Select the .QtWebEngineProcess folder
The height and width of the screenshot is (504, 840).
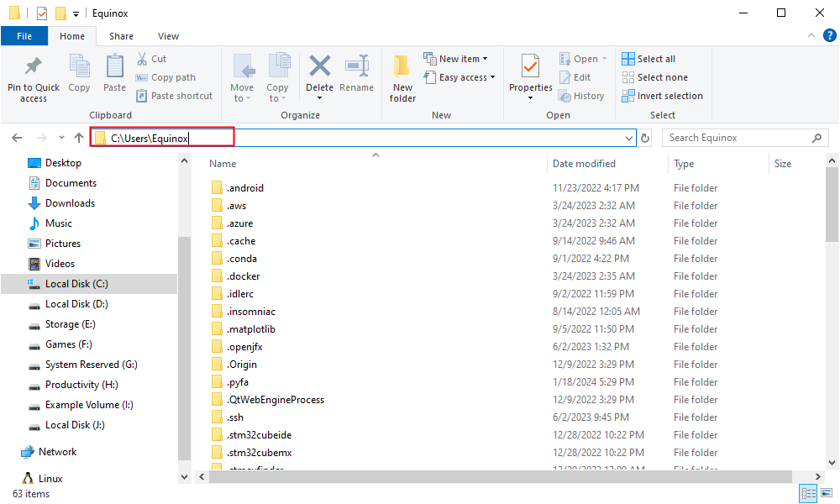point(275,400)
